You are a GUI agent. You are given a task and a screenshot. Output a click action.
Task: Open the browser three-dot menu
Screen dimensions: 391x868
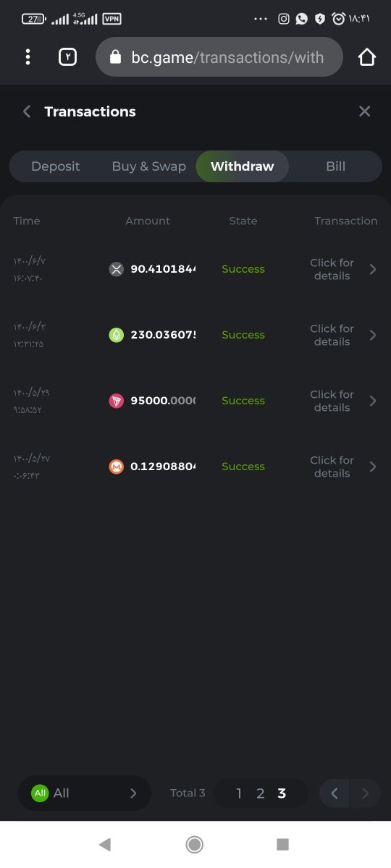(x=28, y=56)
